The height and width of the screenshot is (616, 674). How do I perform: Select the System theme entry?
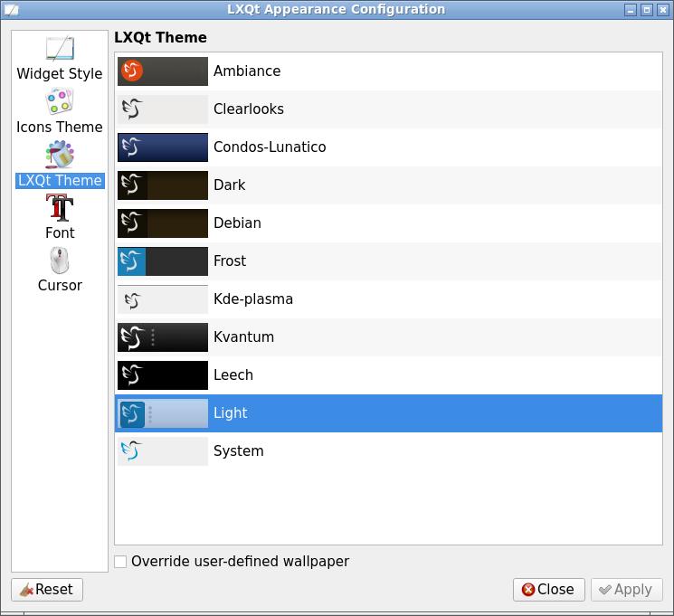pos(239,451)
